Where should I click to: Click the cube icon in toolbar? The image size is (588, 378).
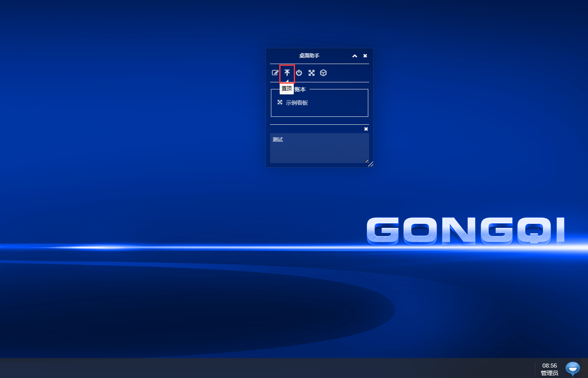[323, 73]
